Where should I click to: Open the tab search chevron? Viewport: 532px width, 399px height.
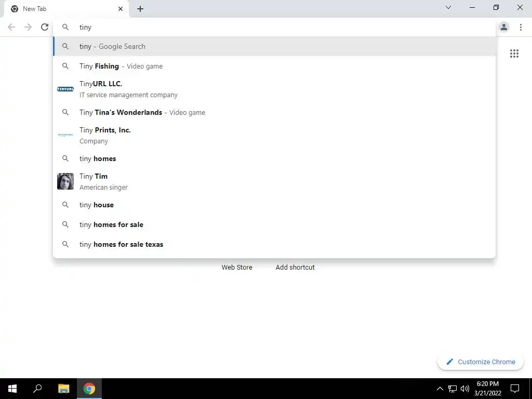(448, 7)
